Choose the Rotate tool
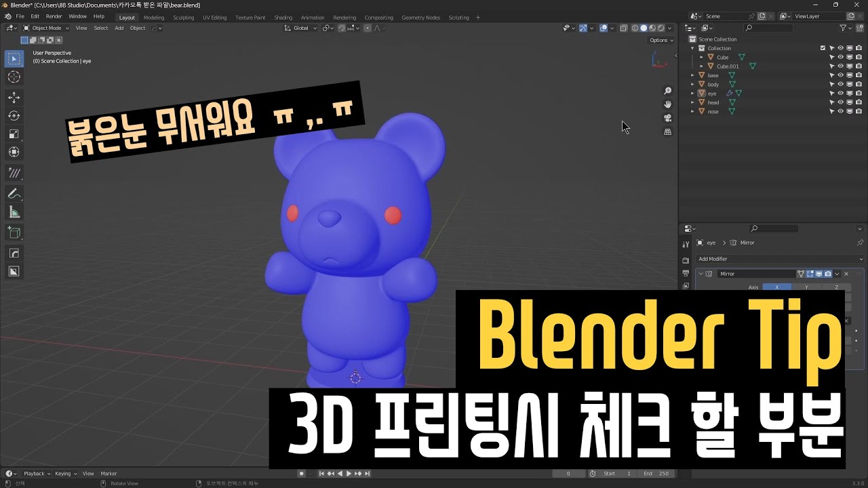Screen dimensions: 868x488 14,116
